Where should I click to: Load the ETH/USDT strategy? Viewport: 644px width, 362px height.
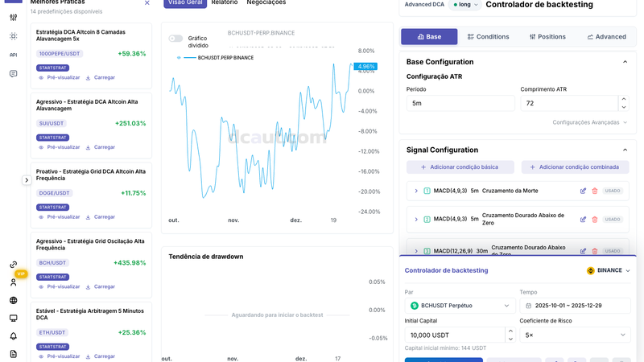(100, 356)
